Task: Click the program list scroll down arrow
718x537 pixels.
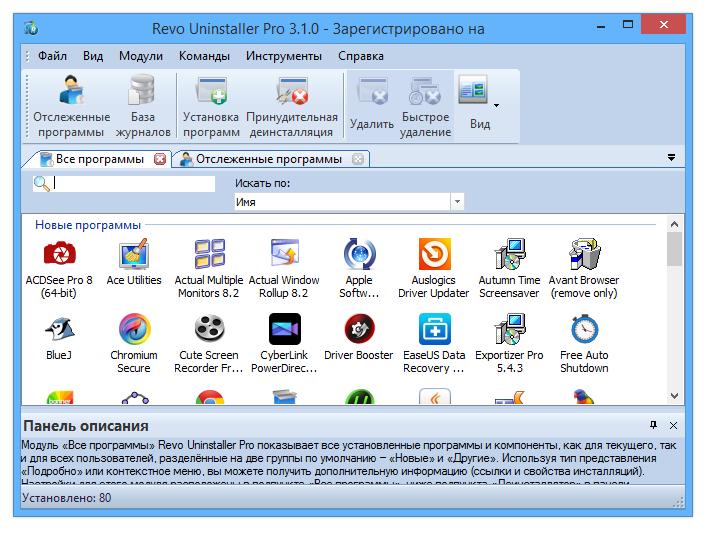Action: click(x=674, y=396)
